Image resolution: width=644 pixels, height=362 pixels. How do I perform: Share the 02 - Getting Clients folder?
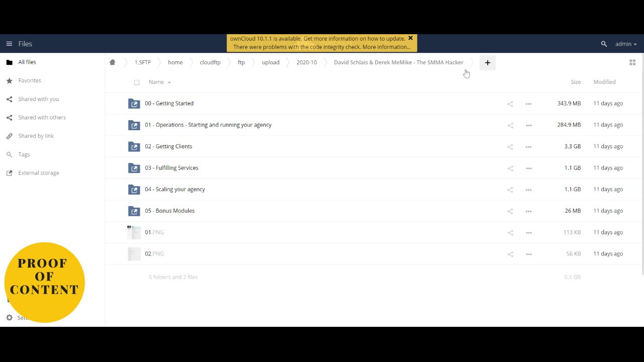[x=510, y=147]
